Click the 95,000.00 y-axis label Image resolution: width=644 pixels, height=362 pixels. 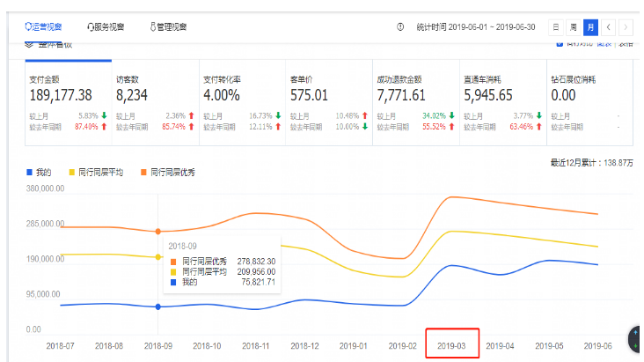[43, 294]
